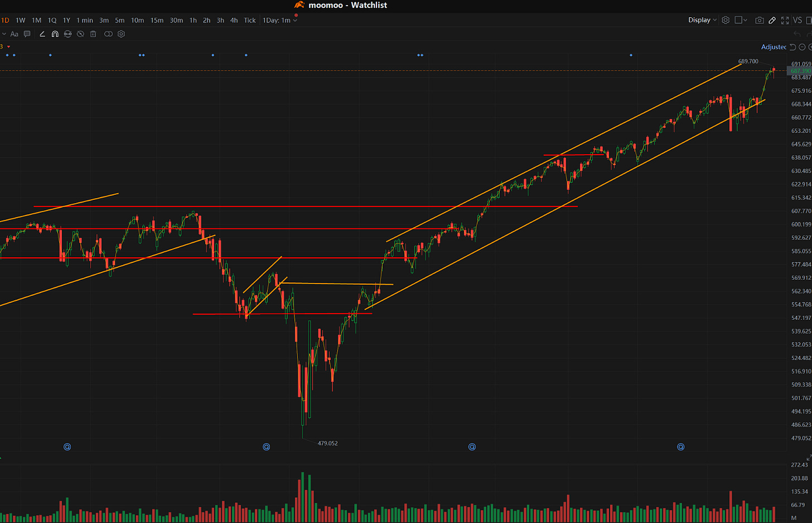Toggle the magnet snap mode

[x=55, y=34]
